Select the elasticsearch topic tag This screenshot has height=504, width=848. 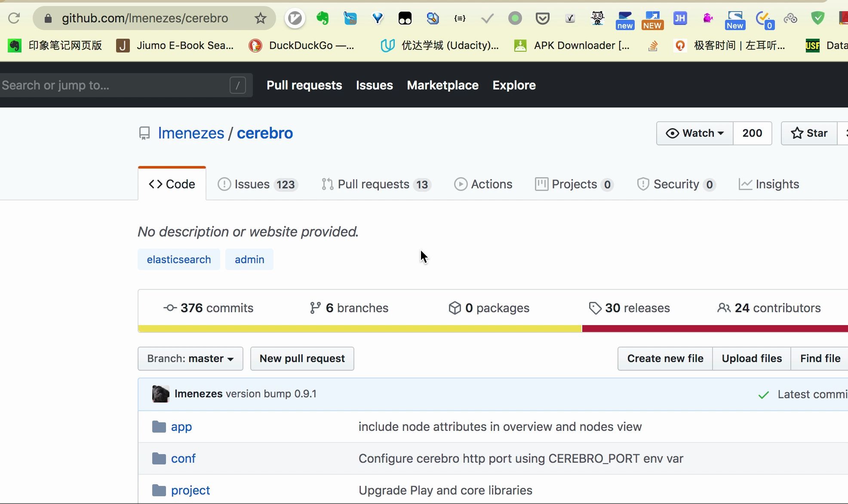click(x=179, y=259)
